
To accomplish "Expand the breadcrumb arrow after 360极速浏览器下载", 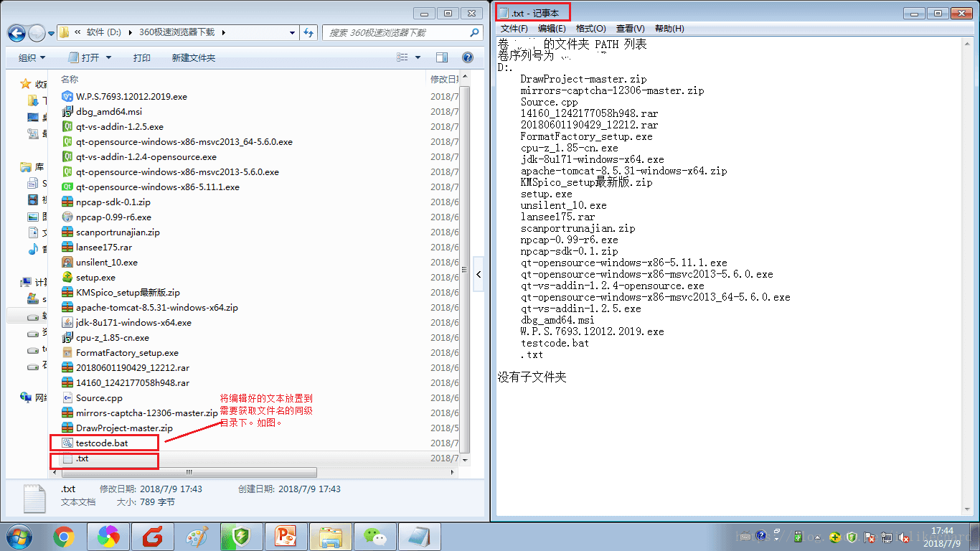I will pos(223,32).
